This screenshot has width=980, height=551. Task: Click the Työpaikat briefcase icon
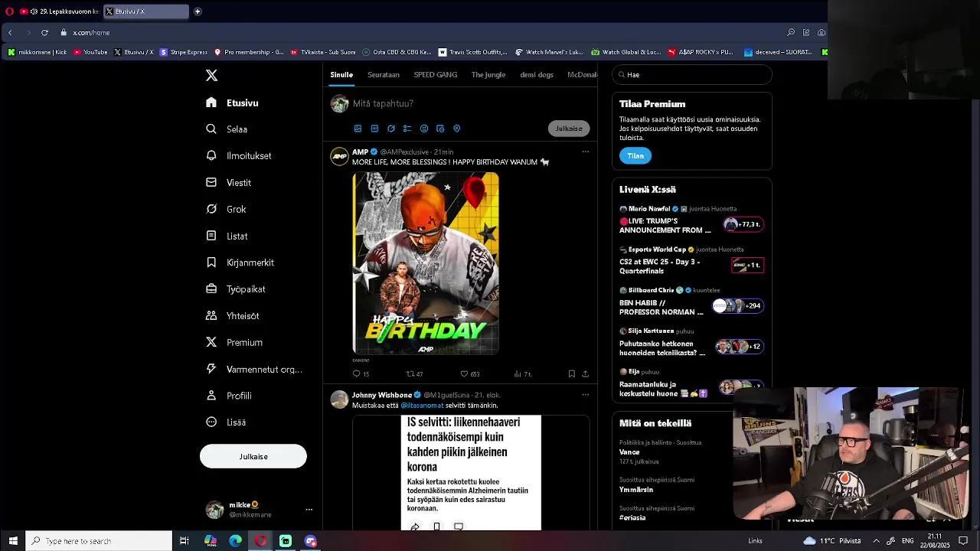click(211, 289)
